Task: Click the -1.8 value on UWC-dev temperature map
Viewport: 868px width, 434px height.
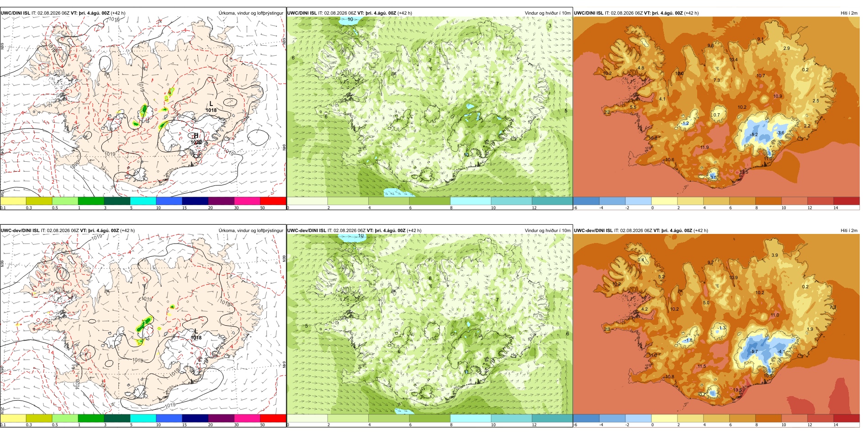Action: coord(688,340)
